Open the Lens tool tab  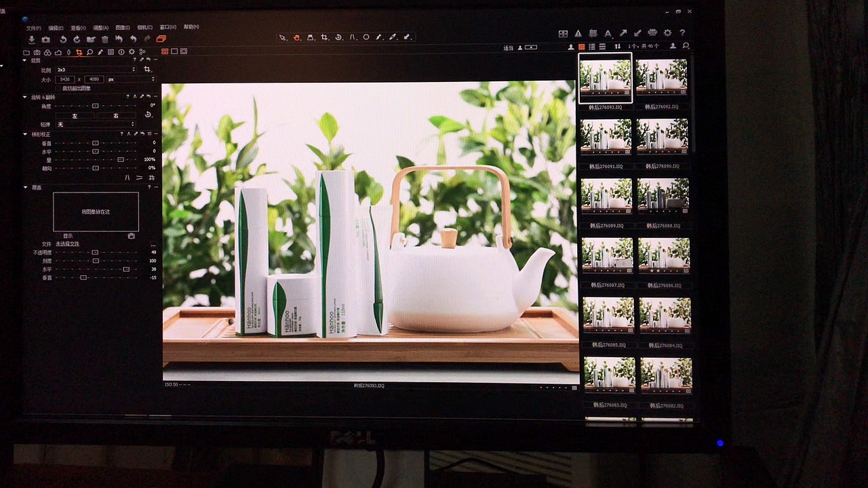[x=68, y=52]
